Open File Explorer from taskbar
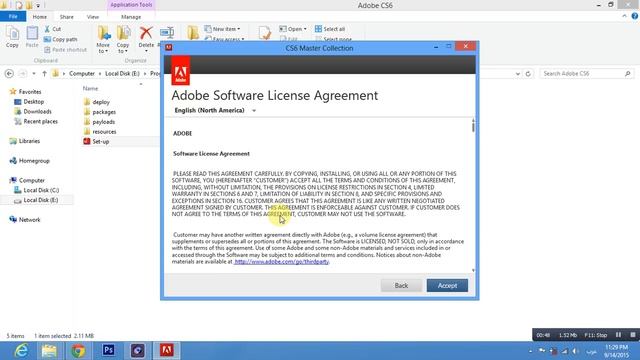The height and width of the screenshot is (360, 640). pyautogui.click(x=49, y=351)
